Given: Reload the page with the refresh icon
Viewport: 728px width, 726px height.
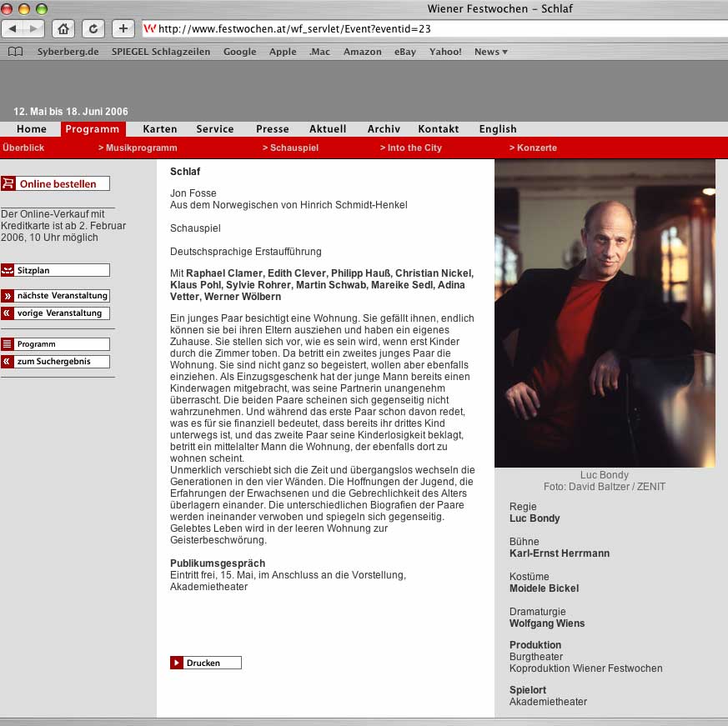Looking at the screenshot, I should pos(93,28).
